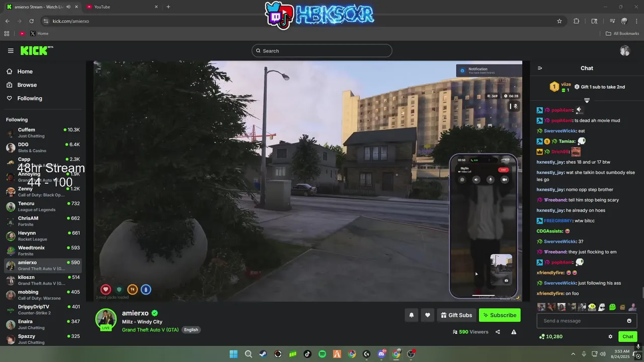Image resolution: width=644 pixels, height=362 pixels.
Task: Toggle the notification bell for amierxo
Action: pyautogui.click(x=412, y=315)
